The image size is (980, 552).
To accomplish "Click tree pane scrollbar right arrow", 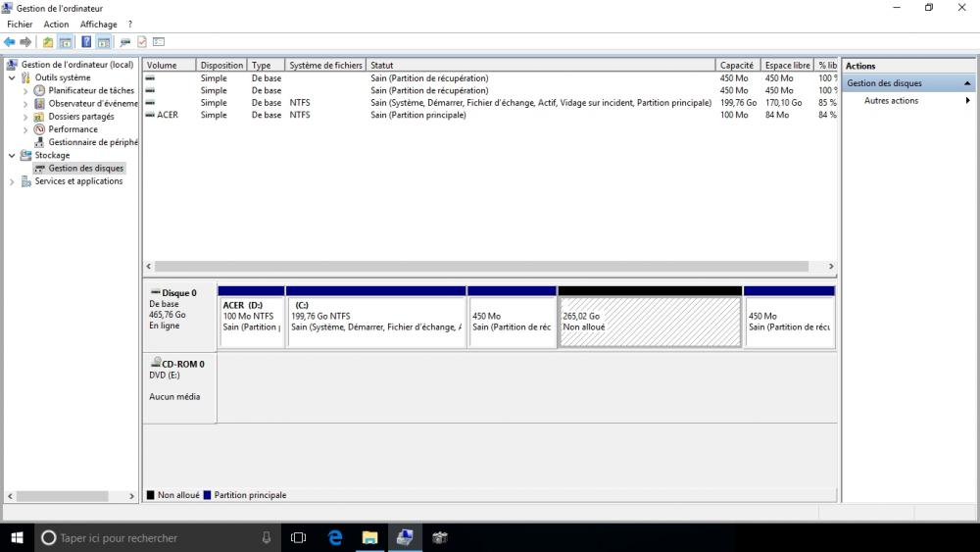I will pyautogui.click(x=131, y=496).
